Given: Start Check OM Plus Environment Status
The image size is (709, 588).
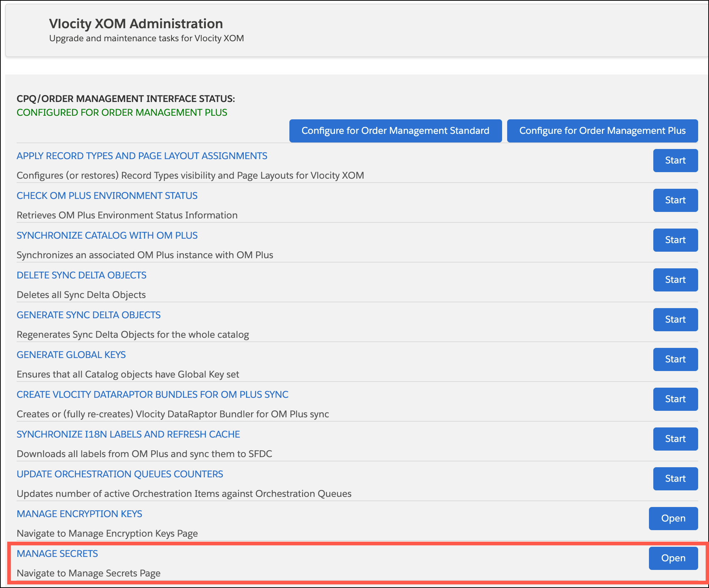Looking at the screenshot, I should point(675,200).
